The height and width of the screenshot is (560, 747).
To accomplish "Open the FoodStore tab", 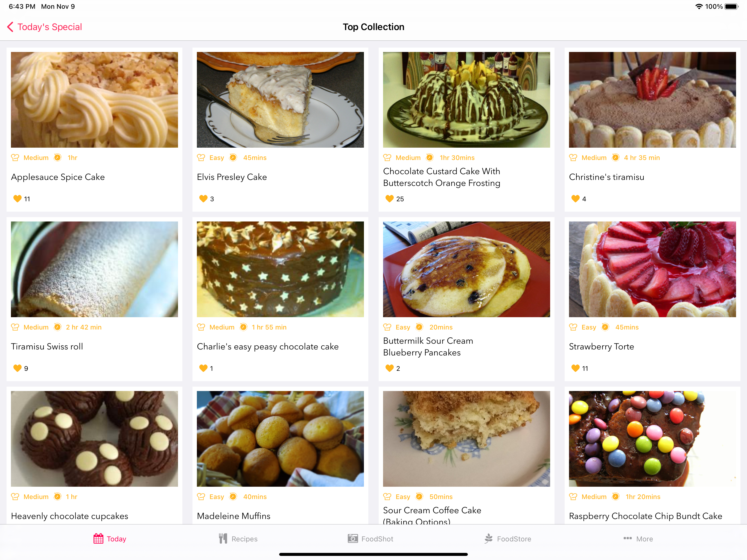I will (507, 539).
